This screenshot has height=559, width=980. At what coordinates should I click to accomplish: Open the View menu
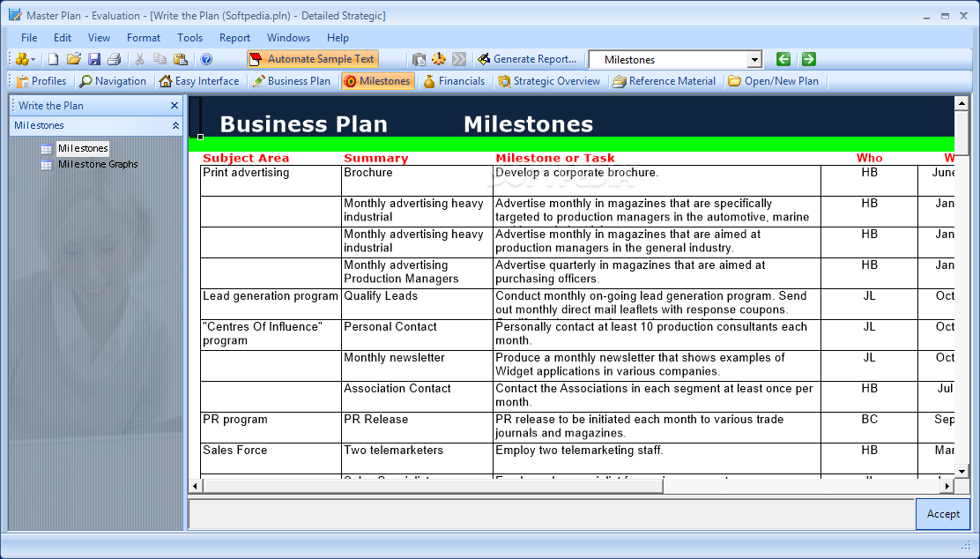(99, 38)
